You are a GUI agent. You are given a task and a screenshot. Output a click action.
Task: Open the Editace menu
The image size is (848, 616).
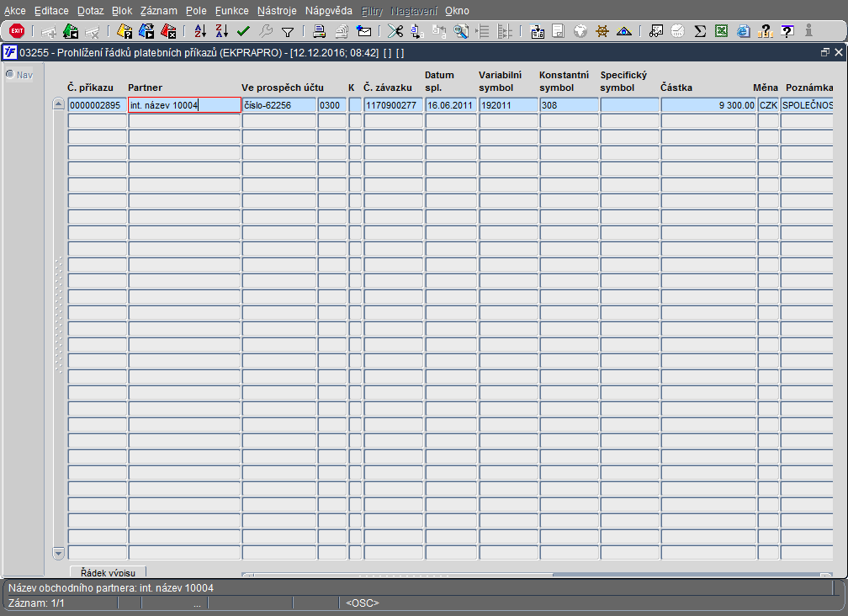point(51,11)
